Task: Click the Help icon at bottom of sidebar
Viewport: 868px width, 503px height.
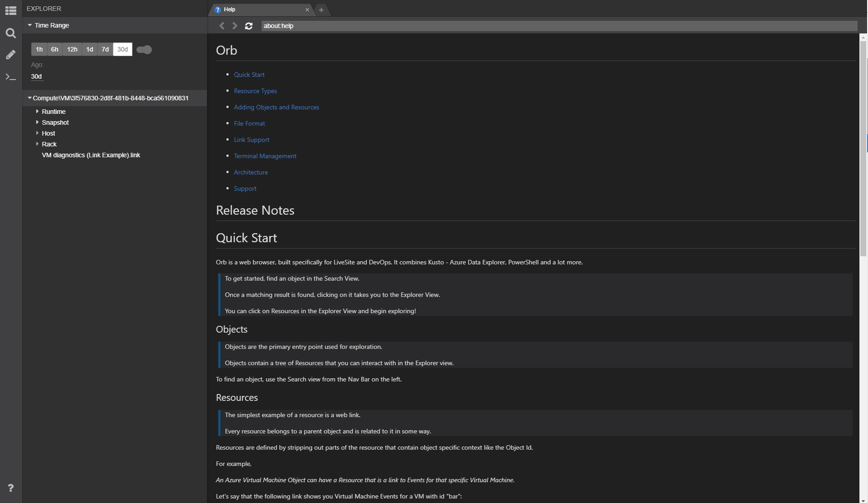Action: pos(10,488)
